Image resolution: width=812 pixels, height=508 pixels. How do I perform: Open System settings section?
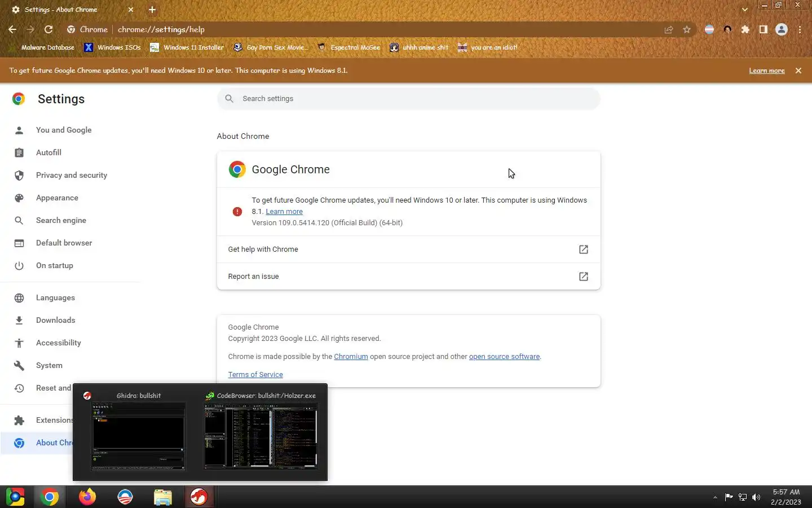[x=49, y=365]
